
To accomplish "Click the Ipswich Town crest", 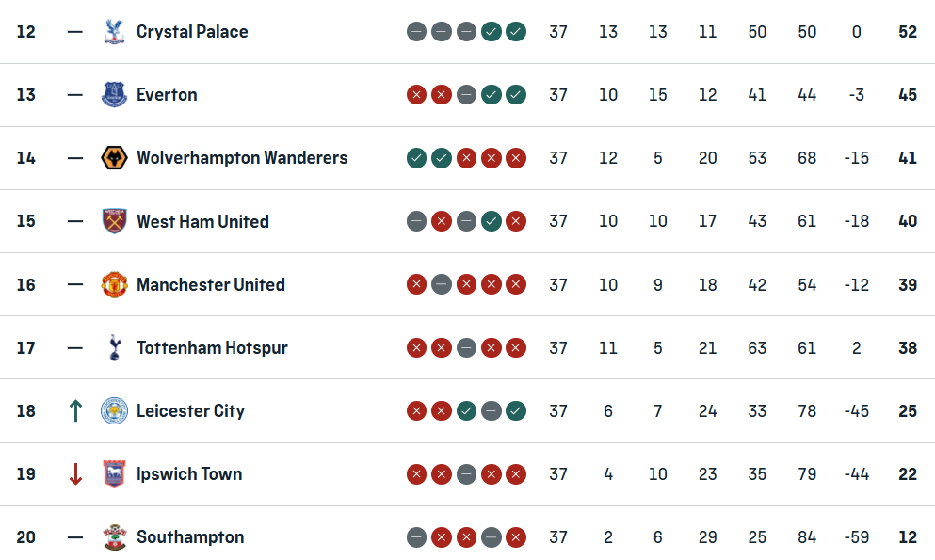I will coord(114,473).
